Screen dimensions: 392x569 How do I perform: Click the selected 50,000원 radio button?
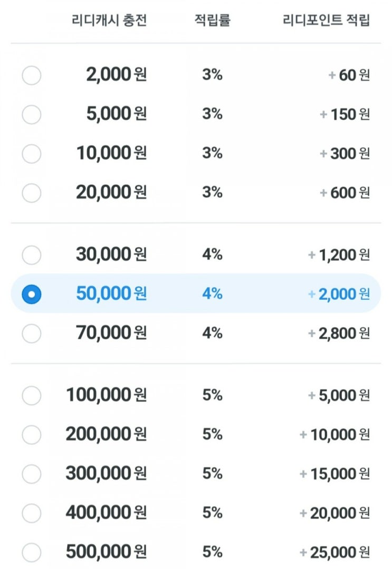pos(32,294)
